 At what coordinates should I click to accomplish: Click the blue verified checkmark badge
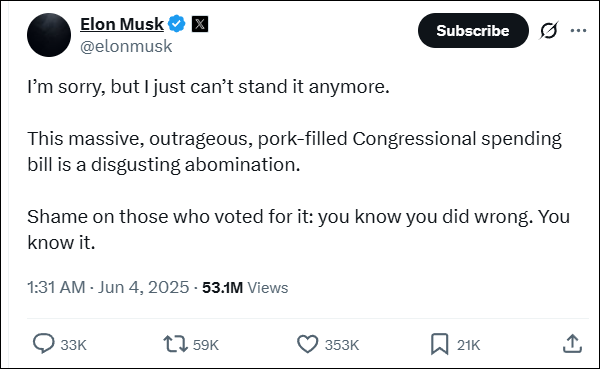click(x=176, y=24)
